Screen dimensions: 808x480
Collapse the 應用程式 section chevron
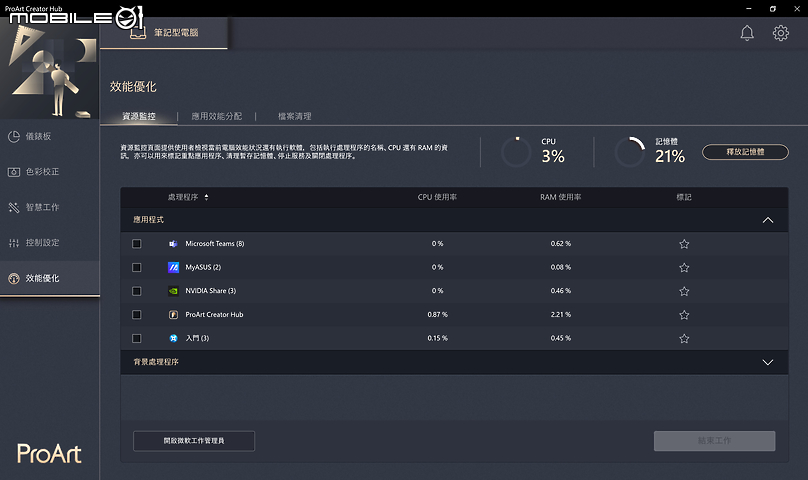pos(768,220)
